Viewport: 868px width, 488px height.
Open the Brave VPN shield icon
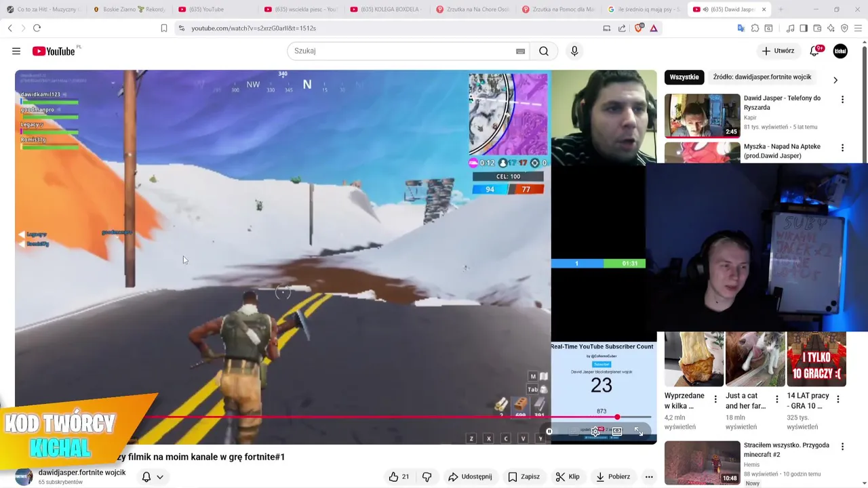pos(844,28)
